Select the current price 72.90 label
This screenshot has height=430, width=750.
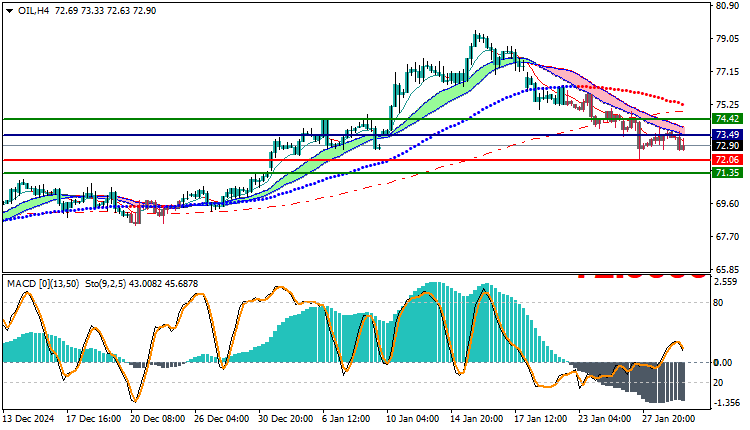click(728, 145)
